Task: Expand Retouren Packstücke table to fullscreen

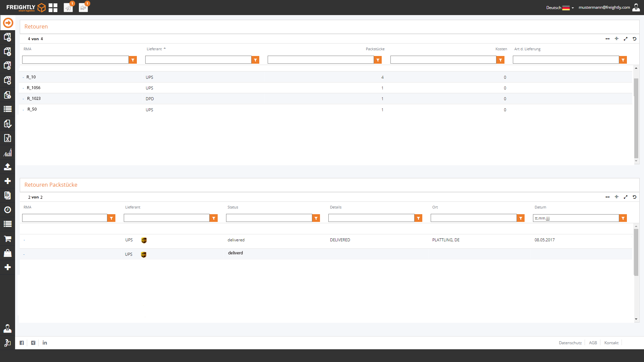Action: pyautogui.click(x=626, y=197)
